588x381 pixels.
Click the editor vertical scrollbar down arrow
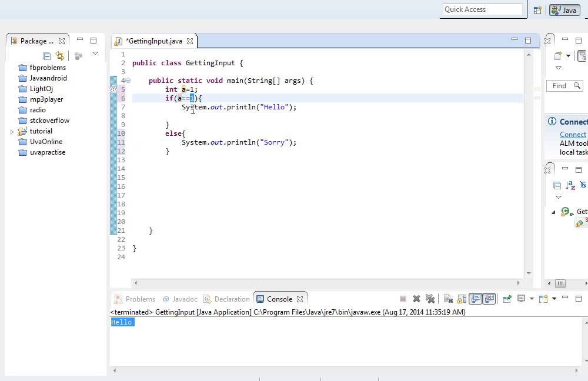pyautogui.click(x=529, y=273)
